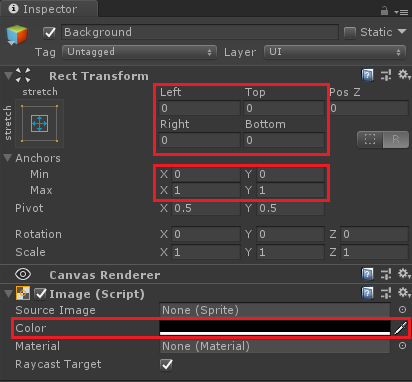
Task: Click the Top value field
Action: pyautogui.click(x=284, y=108)
